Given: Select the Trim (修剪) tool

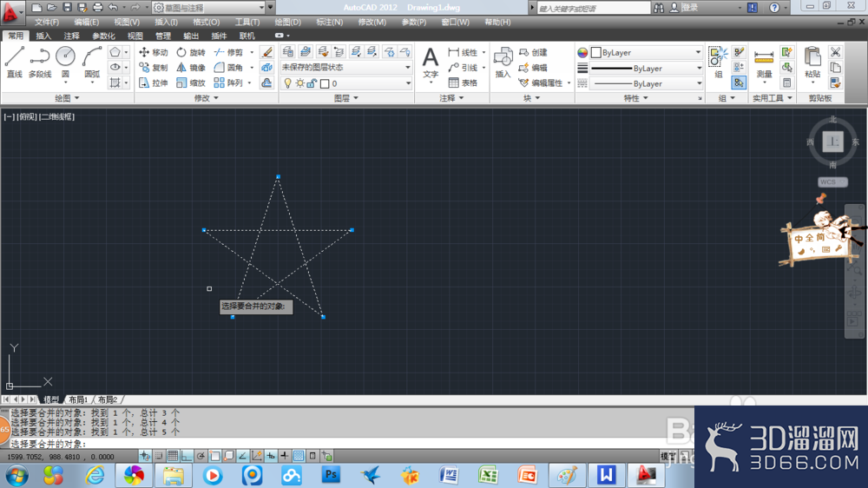Looking at the screenshot, I should (x=229, y=52).
